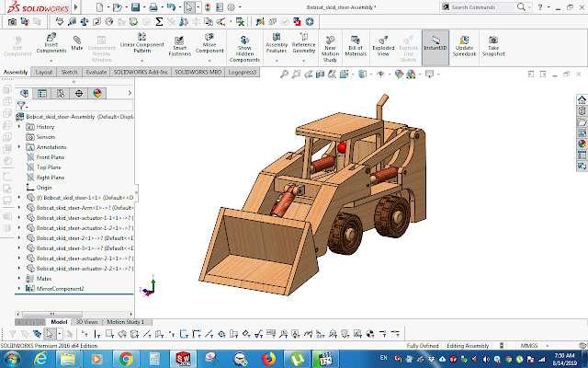Expand Bobcat_skid_steer-1<1> component
Screen dimensions: 588x368
point(19,197)
